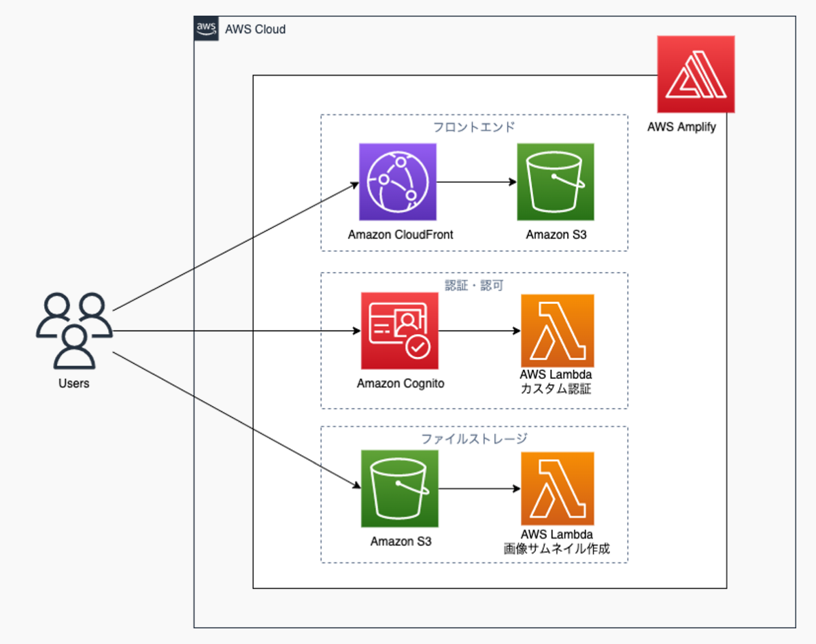816x644 pixels.
Task: Click the arrow between CloudFront and S3
Action: coord(476,182)
